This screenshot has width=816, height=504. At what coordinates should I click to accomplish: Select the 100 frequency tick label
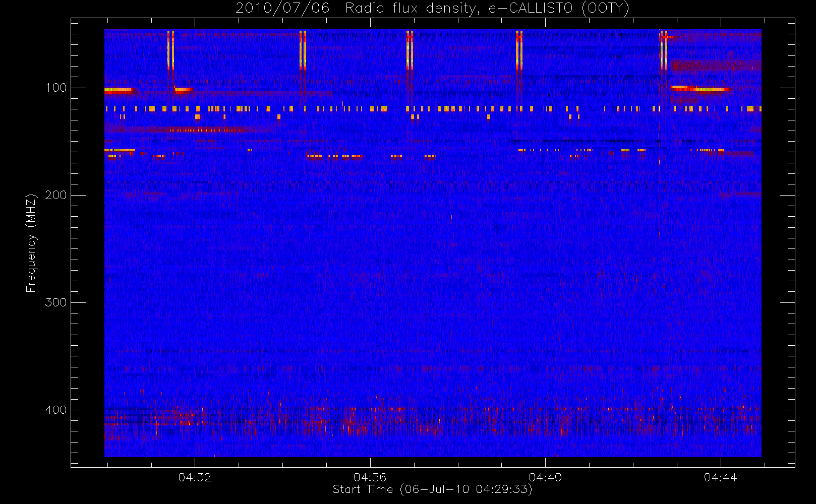click(55, 88)
